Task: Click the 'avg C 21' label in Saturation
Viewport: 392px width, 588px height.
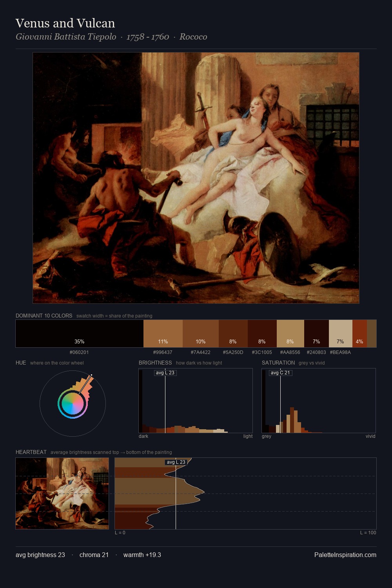Action: (280, 373)
